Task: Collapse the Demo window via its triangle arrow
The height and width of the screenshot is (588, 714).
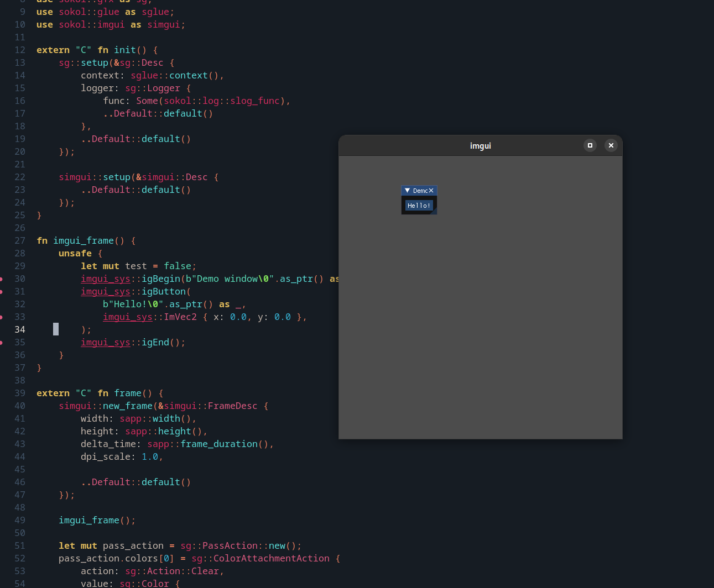Action: tap(408, 190)
